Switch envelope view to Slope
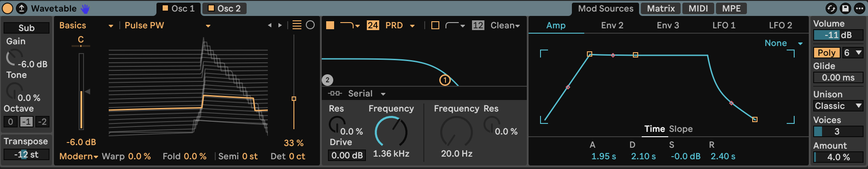Image resolution: width=868 pixels, height=169 pixels. point(681,129)
